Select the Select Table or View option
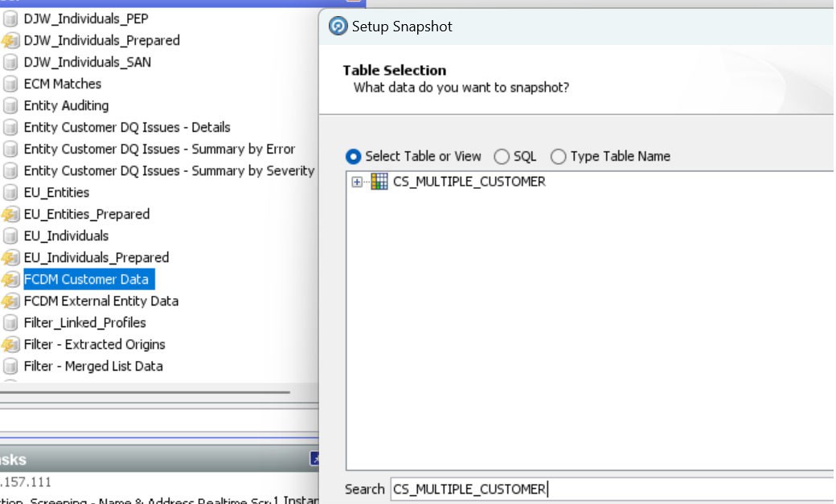 click(x=354, y=156)
